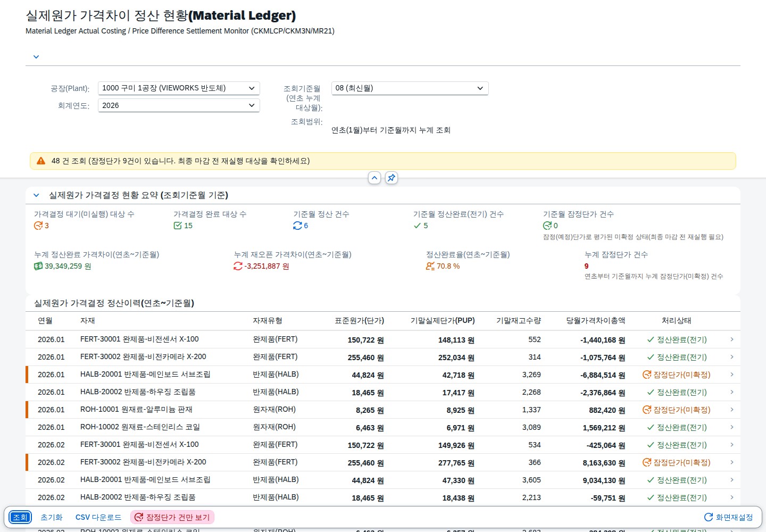Collapse 실제원가 가격결정 현황 요약 panel
This screenshot has width=766, height=532.
(36, 195)
